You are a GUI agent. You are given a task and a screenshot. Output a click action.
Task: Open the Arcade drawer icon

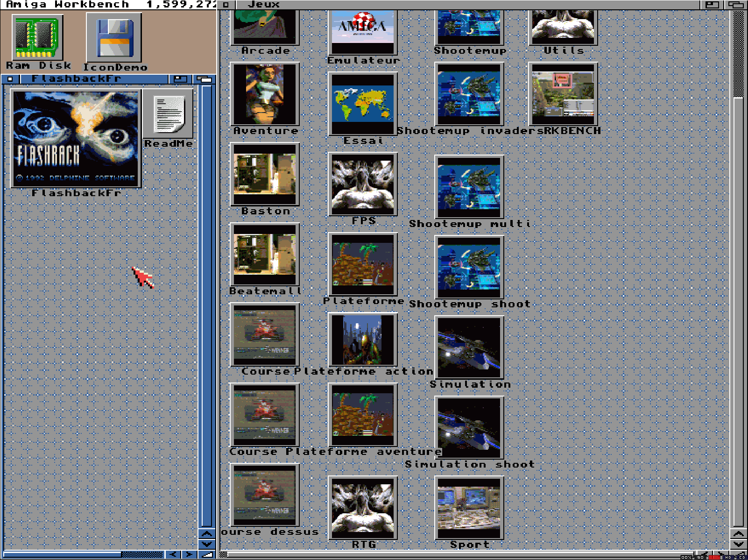point(265,27)
